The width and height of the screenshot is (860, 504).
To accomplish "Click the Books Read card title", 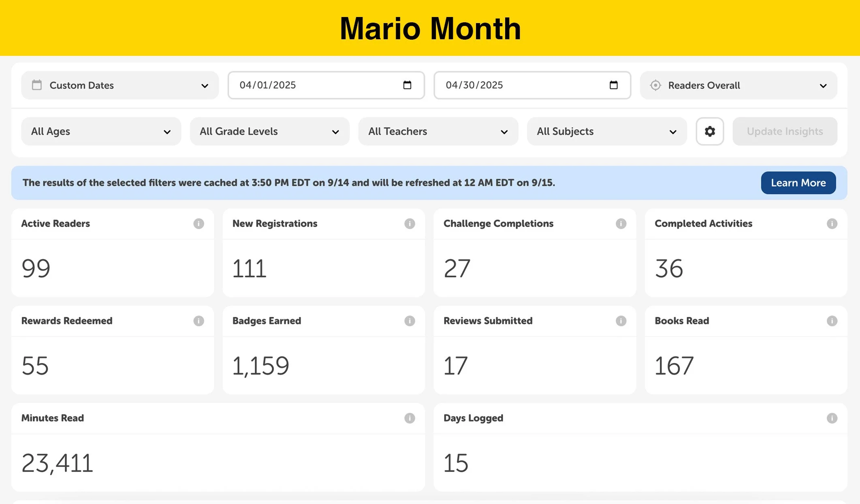I will (x=682, y=321).
